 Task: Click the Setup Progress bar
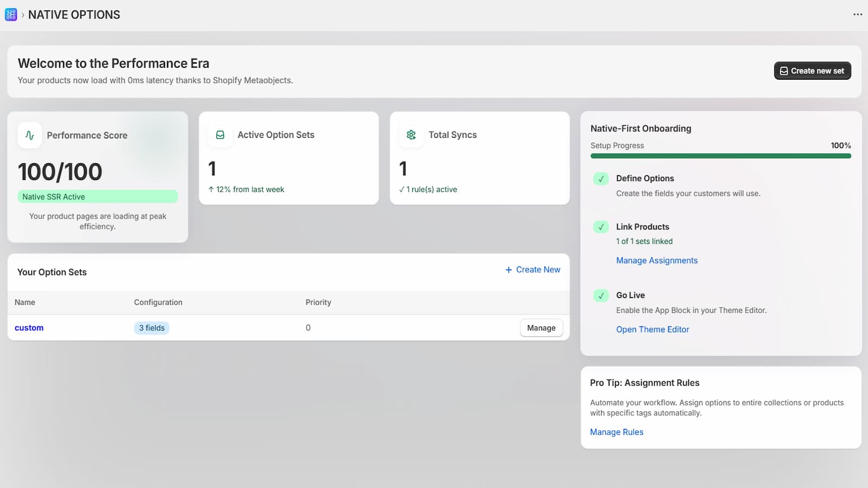(720, 156)
